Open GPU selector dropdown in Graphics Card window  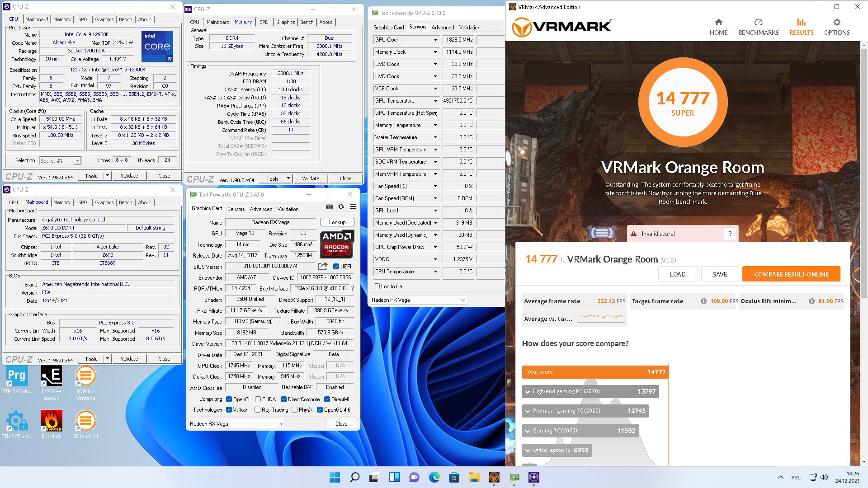click(x=236, y=424)
